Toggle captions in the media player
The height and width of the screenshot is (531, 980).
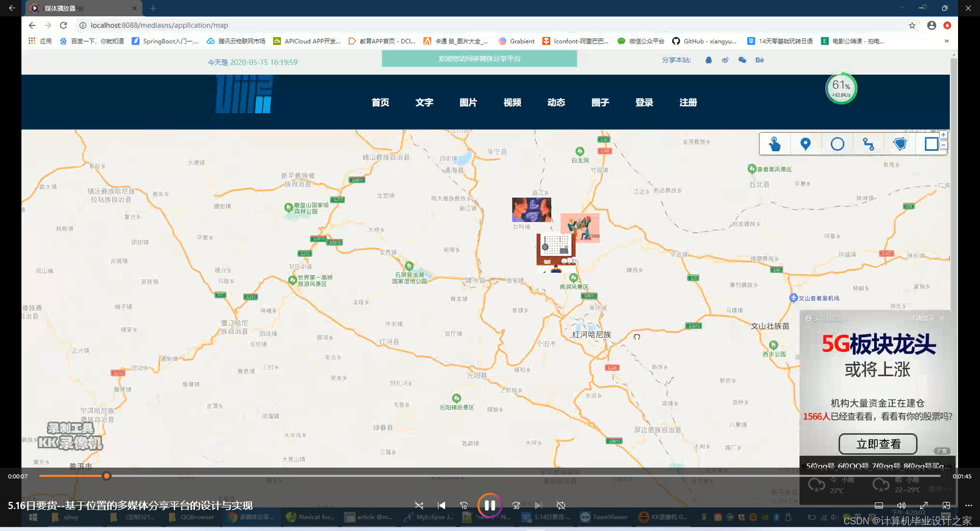tap(879, 505)
